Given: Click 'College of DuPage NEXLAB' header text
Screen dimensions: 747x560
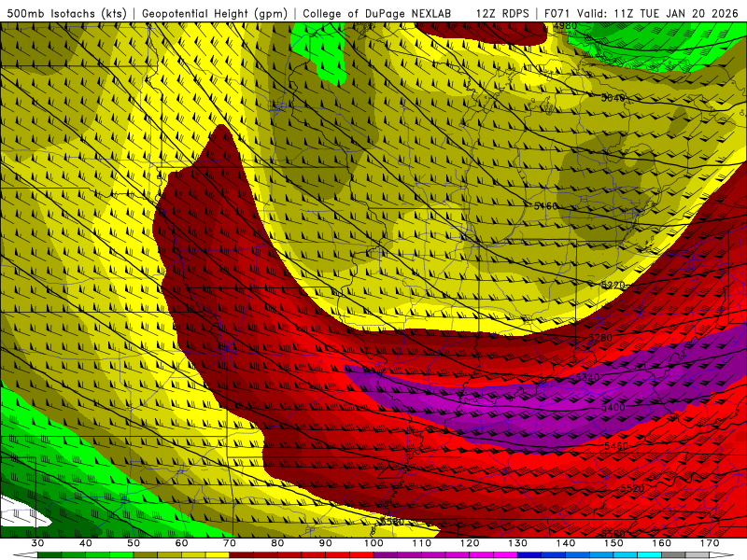Looking at the screenshot, I should 377,13.
